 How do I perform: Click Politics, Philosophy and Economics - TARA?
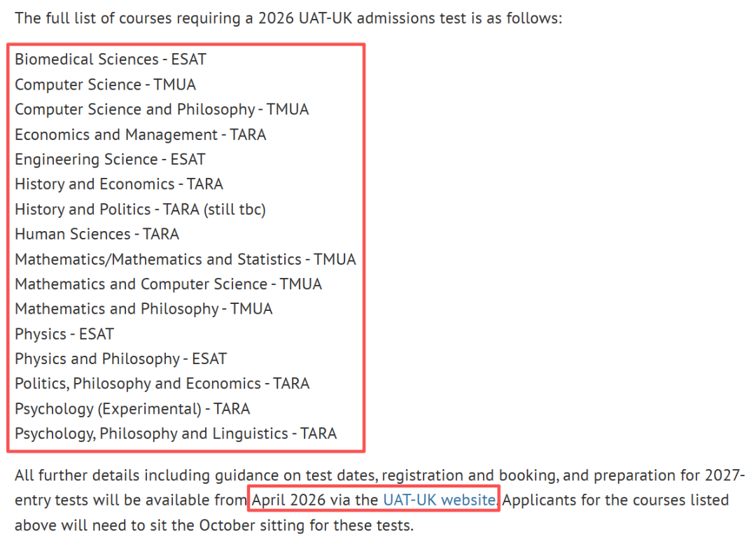pyautogui.click(x=162, y=384)
